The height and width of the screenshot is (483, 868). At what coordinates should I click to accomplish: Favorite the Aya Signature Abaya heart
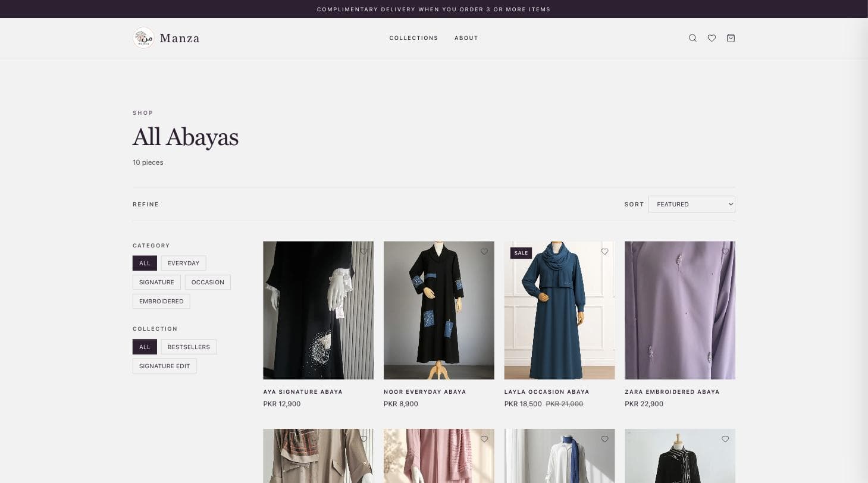pyautogui.click(x=364, y=252)
